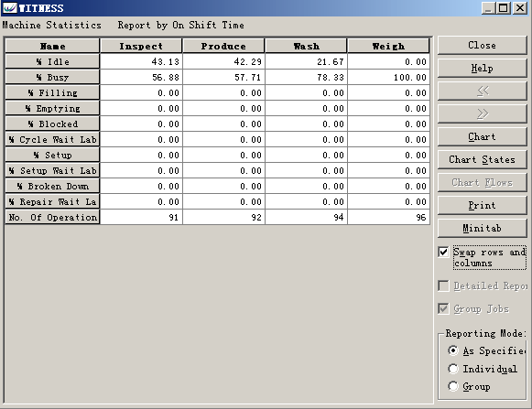Viewport: 532px width, 409px height.
Task: Export statistics to Minitab
Action: 483,228
